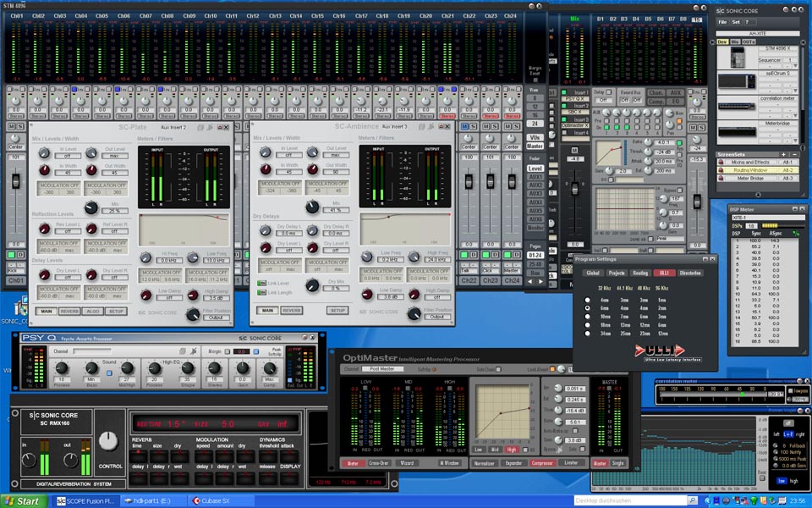
Task: Switch to SCOPE Fusion Platform taskbar item
Action: (86, 500)
